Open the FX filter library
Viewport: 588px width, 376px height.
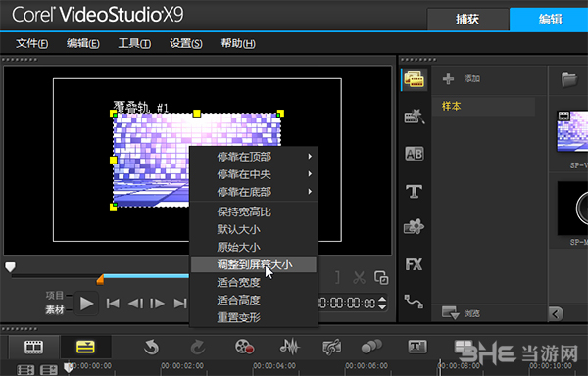(x=414, y=264)
